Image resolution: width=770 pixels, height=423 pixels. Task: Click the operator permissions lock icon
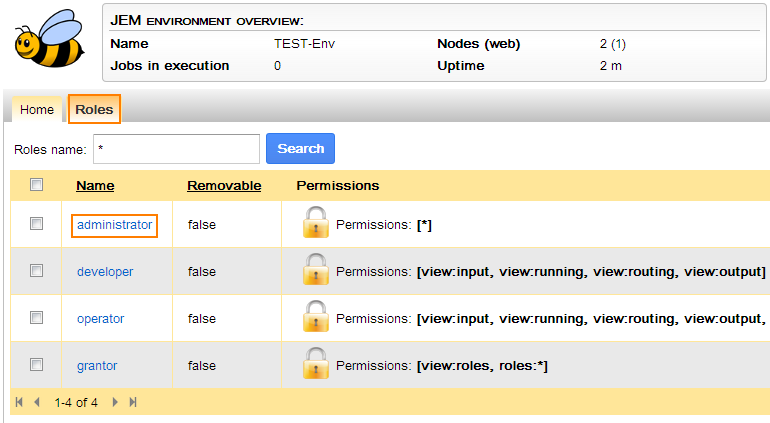(x=316, y=318)
